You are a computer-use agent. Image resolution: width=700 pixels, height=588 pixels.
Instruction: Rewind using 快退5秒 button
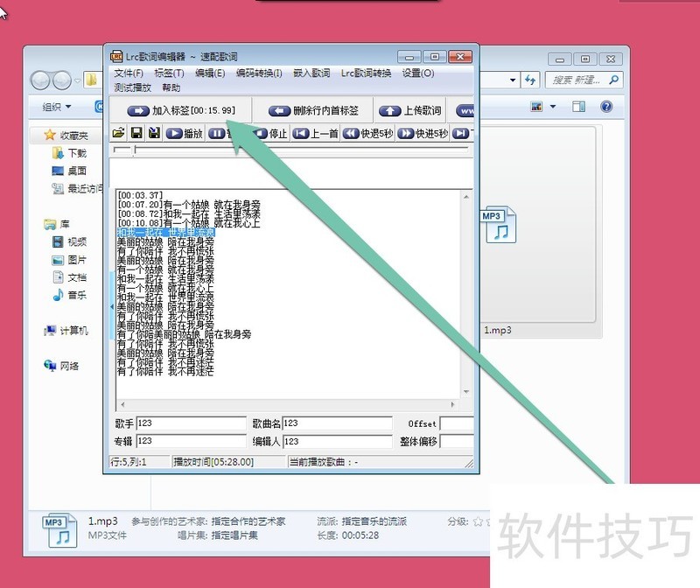[367, 134]
